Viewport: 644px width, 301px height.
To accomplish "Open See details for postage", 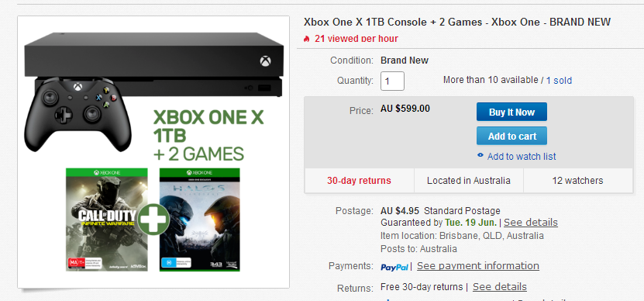I will (x=531, y=223).
